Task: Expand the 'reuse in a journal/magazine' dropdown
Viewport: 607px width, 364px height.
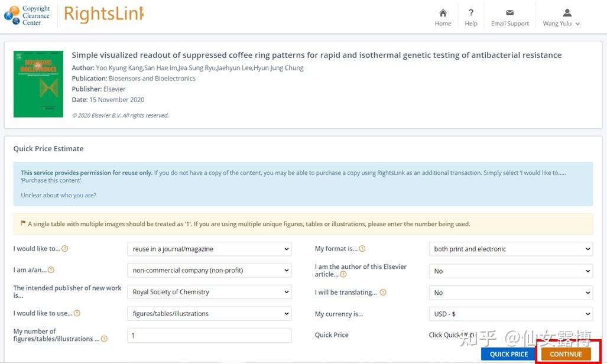Action: coord(209,249)
